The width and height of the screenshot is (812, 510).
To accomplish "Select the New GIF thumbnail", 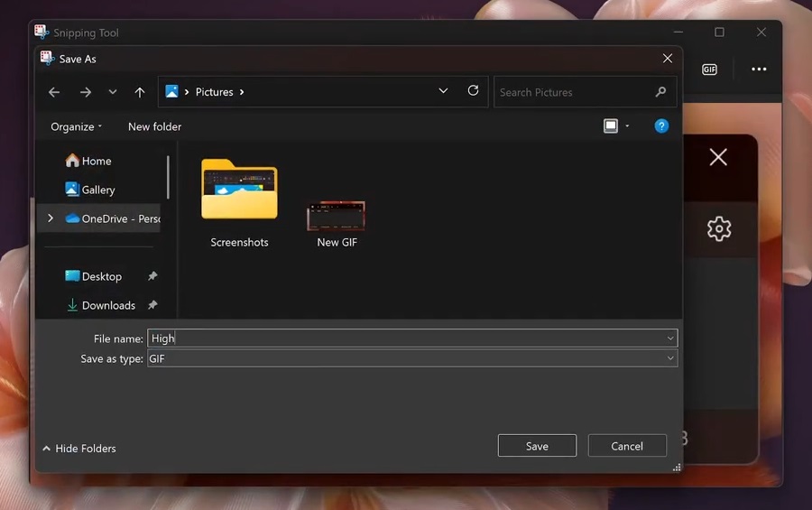I will [x=337, y=218].
